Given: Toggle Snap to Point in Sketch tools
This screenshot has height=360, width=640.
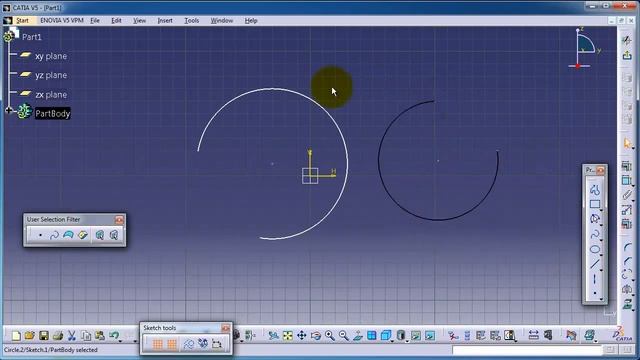Looking at the screenshot, I should click(x=172, y=344).
